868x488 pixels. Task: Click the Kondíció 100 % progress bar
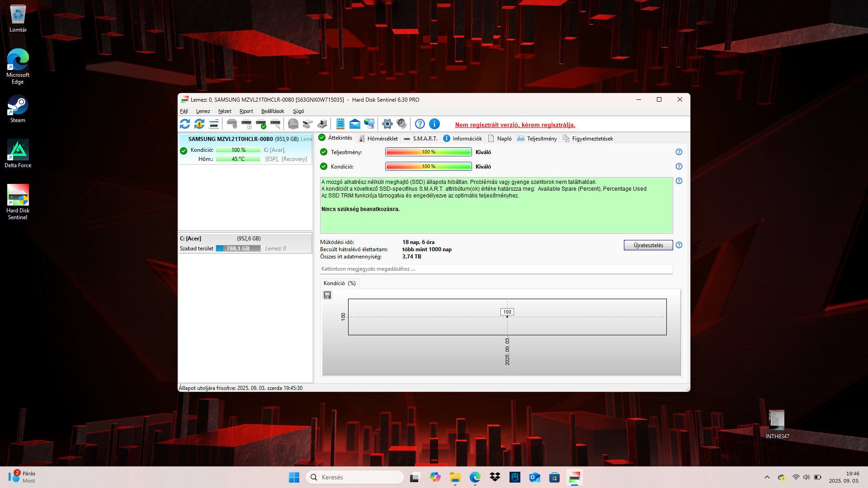coord(428,166)
